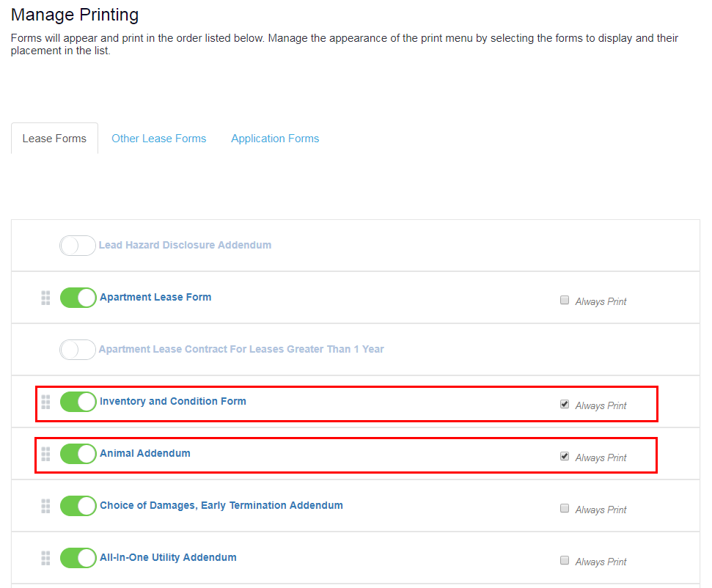Viewport: 712px width, 588px height.
Task: Enable the Leases Greater Than 1 Year toggle
Action: pyautogui.click(x=78, y=350)
